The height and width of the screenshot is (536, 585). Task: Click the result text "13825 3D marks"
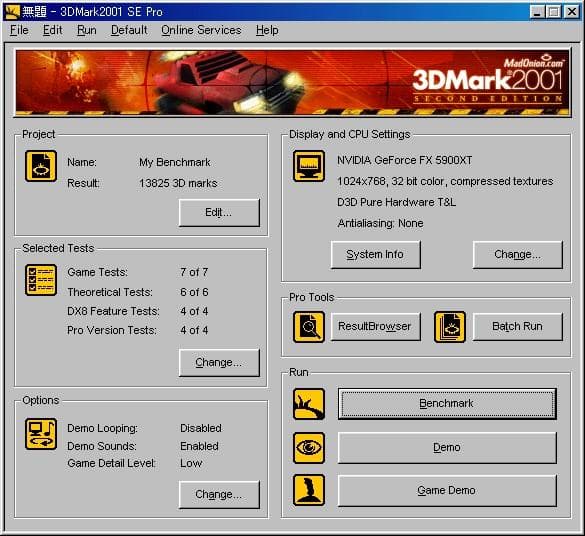point(178,183)
